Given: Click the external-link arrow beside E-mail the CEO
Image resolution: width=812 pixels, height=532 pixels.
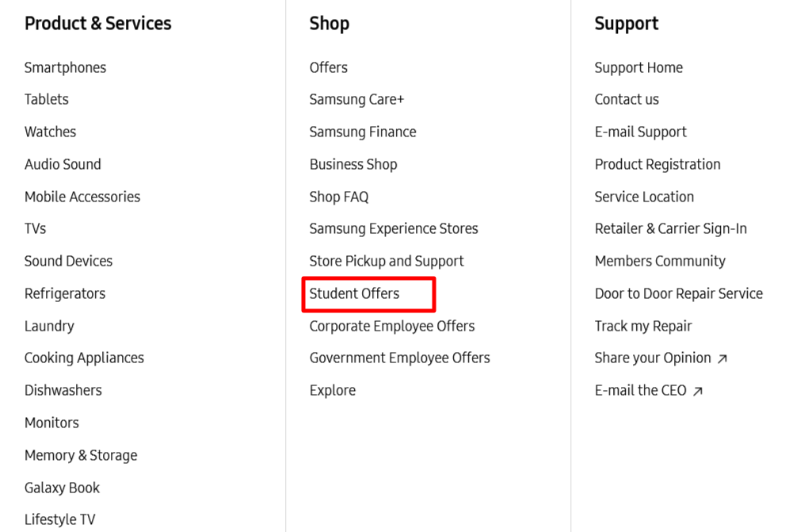Looking at the screenshot, I should (697, 391).
